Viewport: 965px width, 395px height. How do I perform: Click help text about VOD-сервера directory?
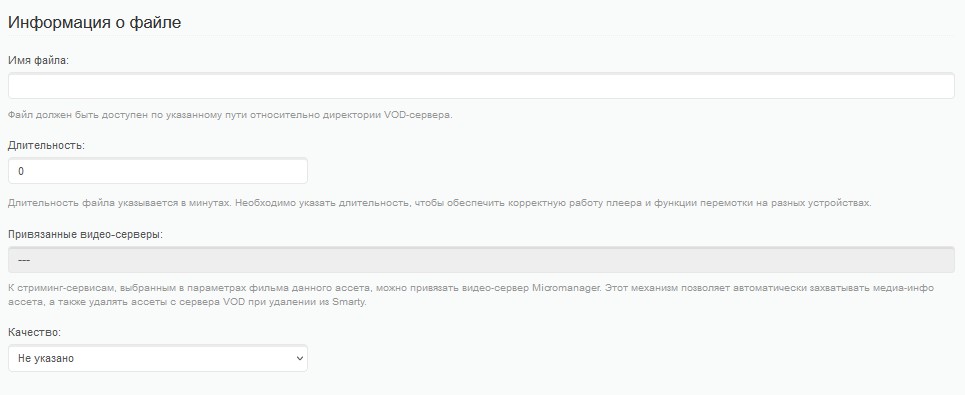[x=230, y=115]
